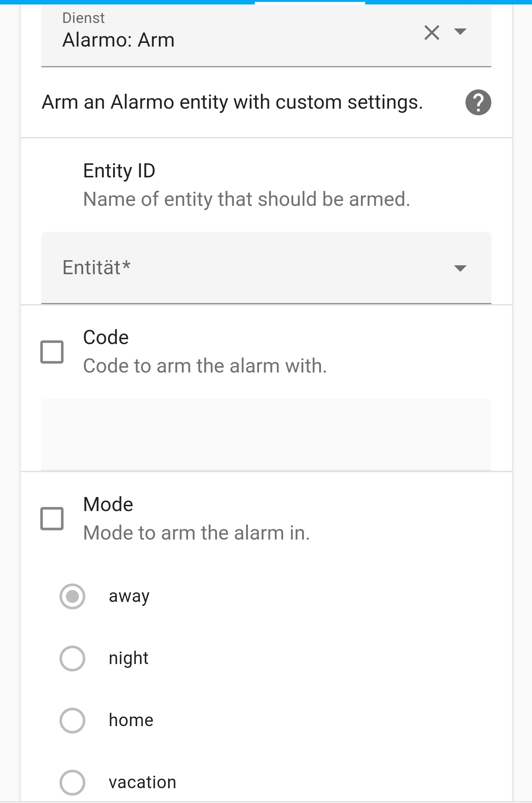Click the Code section heading
This screenshot has width=532, height=803.
(106, 337)
